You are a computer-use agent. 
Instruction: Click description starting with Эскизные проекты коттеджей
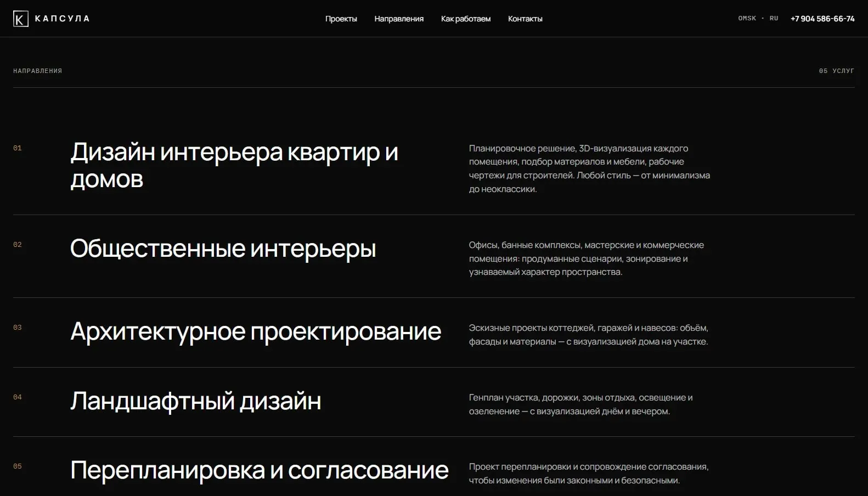click(x=589, y=335)
